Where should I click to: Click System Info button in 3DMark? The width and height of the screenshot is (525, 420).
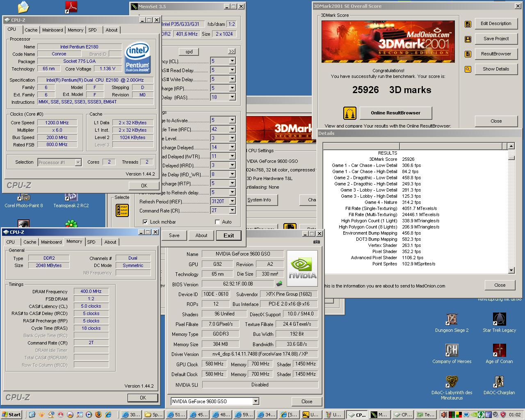pyautogui.click(x=262, y=200)
